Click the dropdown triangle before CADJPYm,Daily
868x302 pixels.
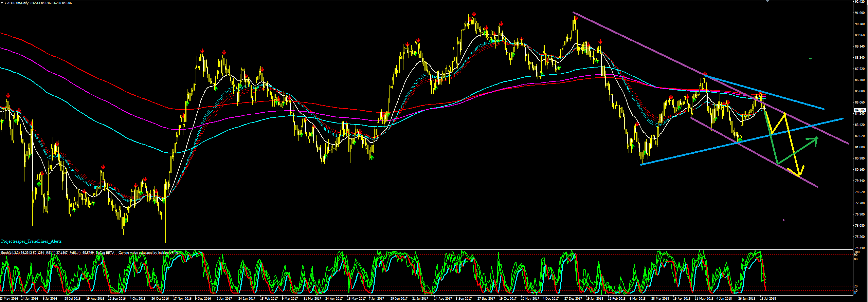2,3
